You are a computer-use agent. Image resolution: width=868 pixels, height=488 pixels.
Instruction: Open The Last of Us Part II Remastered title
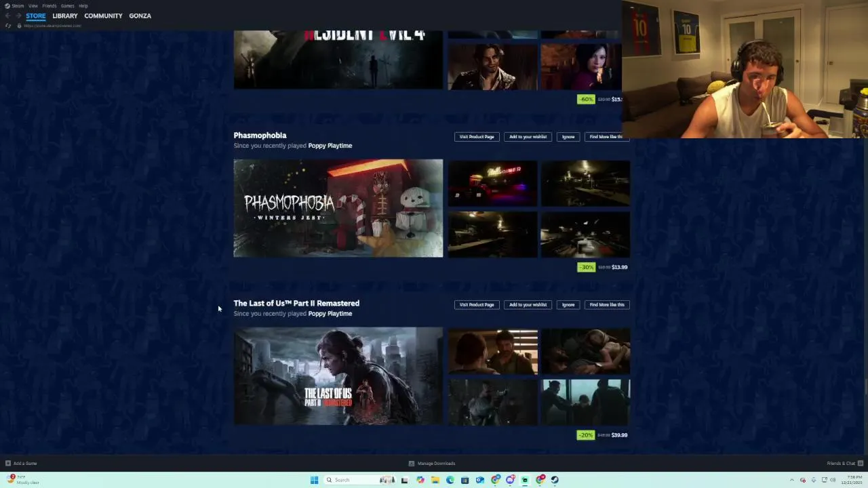pos(296,304)
